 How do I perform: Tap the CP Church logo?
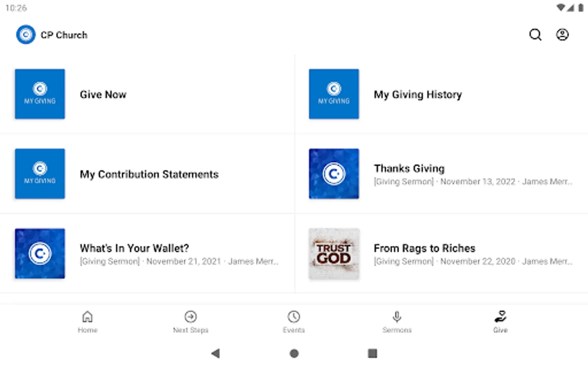pyautogui.click(x=26, y=34)
